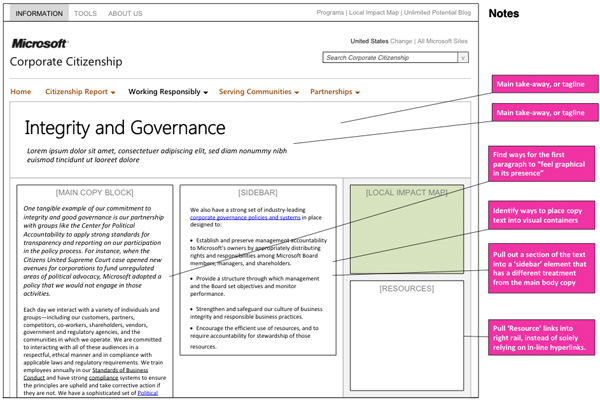Focus the Search Corporate Citizenship field
Image resolution: width=600 pixels, height=402 pixels.
pos(390,57)
